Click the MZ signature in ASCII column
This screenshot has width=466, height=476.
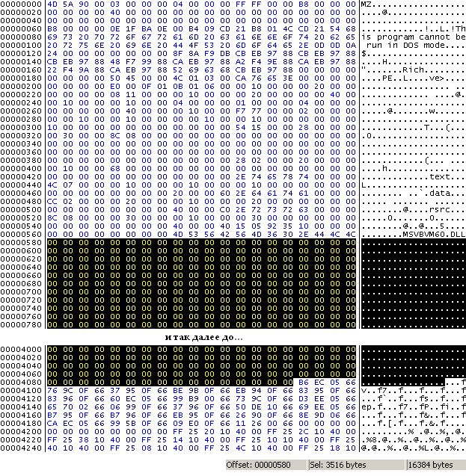pyautogui.click(x=366, y=4)
